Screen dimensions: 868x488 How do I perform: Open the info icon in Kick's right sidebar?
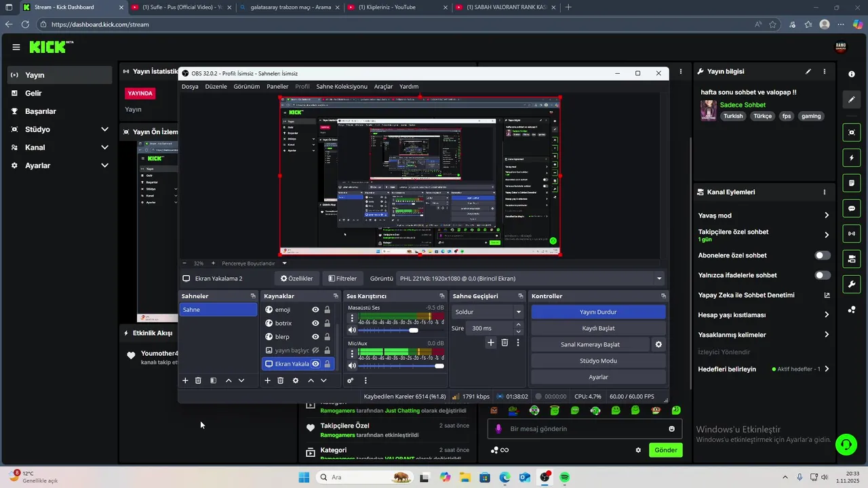[852, 74]
